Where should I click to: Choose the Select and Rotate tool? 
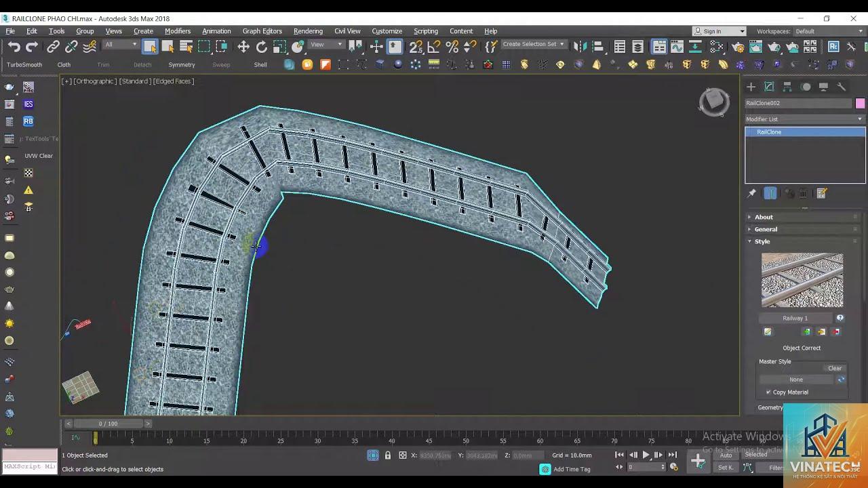[261, 47]
